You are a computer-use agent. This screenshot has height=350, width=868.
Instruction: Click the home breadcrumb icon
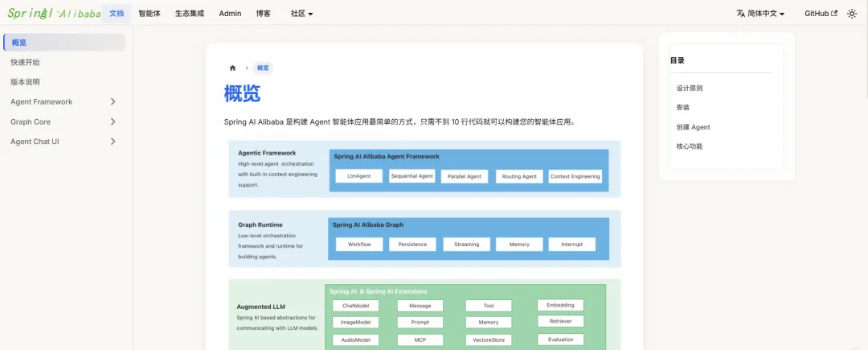tap(232, 68)
